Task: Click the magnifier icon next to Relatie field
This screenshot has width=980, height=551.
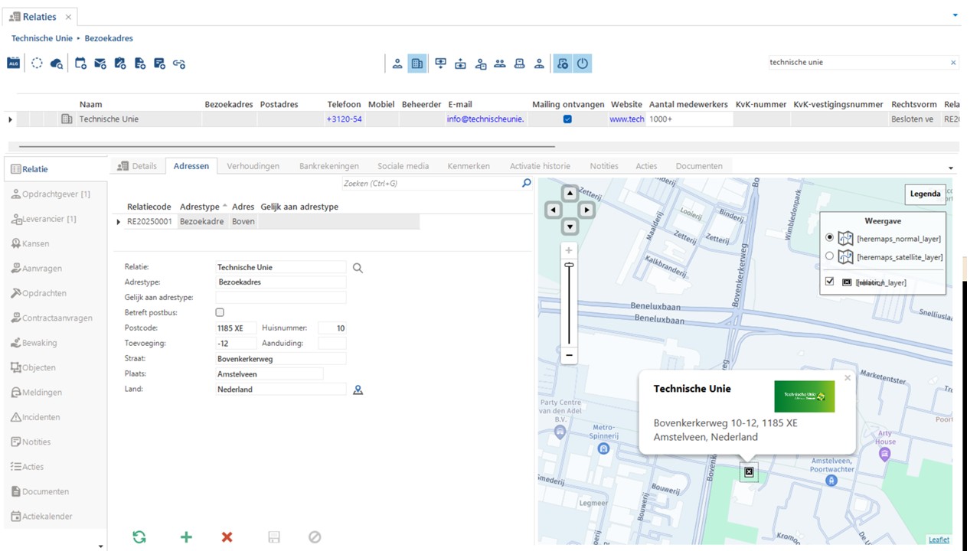Action: [x=358, y=268]
